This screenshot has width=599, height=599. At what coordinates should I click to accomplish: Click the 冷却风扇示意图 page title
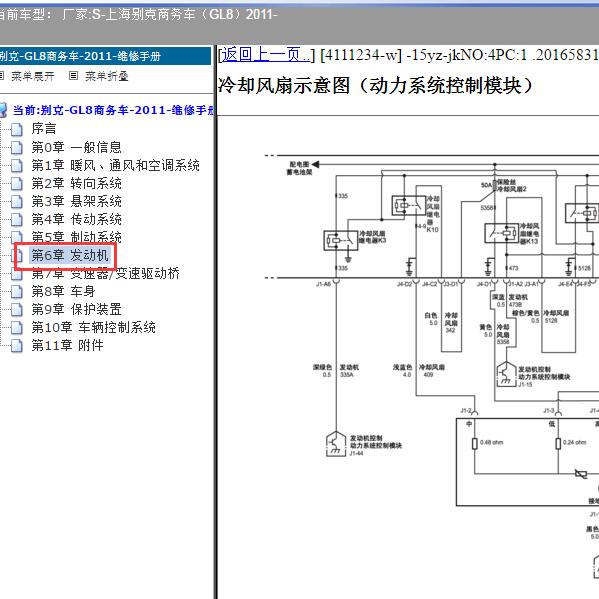click(376, 85)
